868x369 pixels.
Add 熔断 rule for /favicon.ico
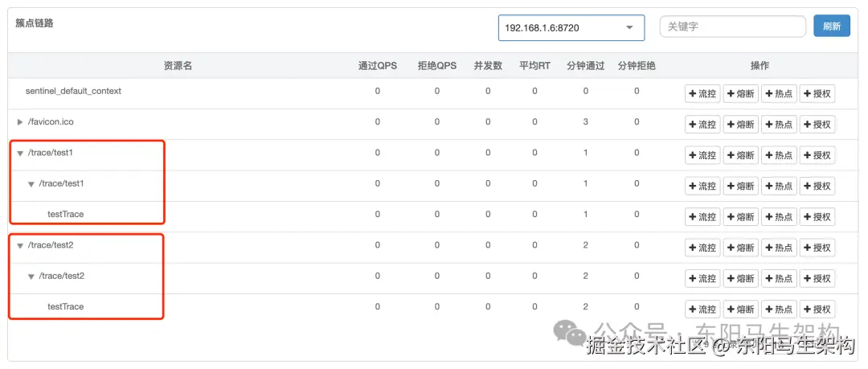(x=740, y=125)
